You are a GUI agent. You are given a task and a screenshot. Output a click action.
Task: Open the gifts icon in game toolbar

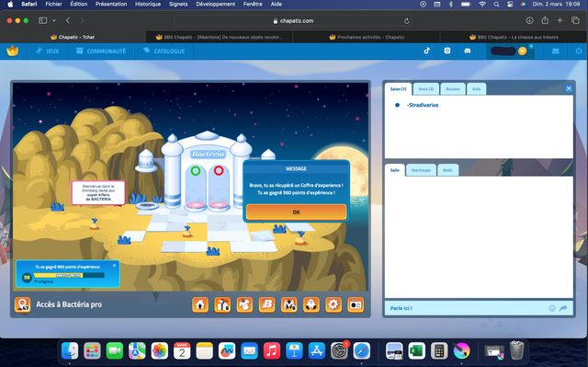[x=222, y=304]
